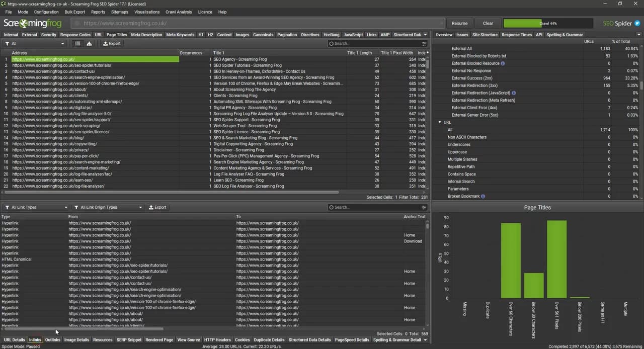Viewport: 644px width, 349px height.
Task: Click the plus icon to add table columns
Action: [x=428, y=52]
